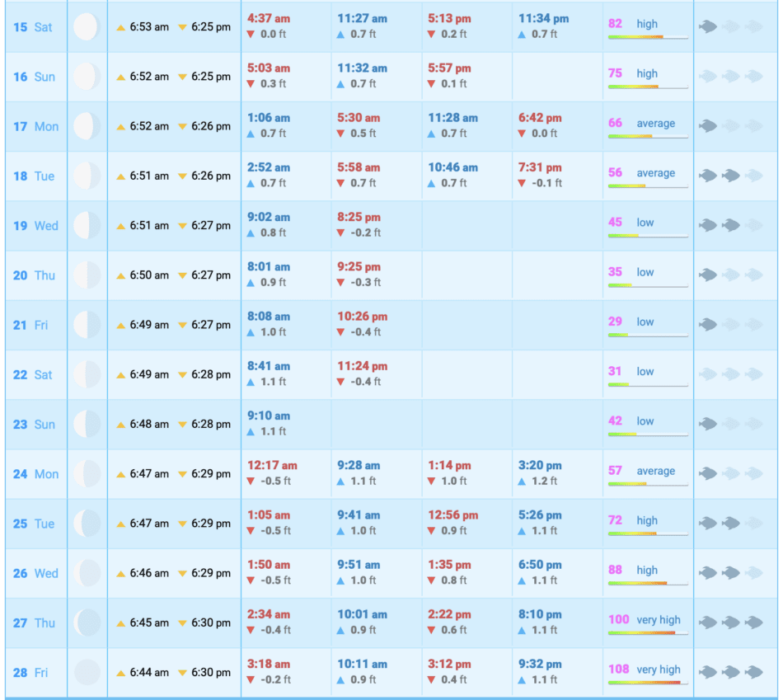Click the sunrise arrow icon for Monday 17

(120, 127)
